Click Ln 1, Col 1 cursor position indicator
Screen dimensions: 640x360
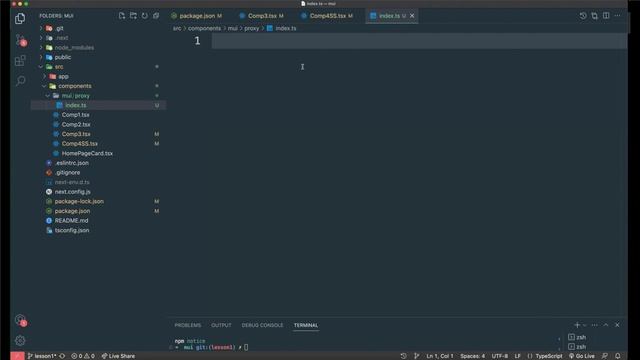pyautogui.click(x=440, y=356)
